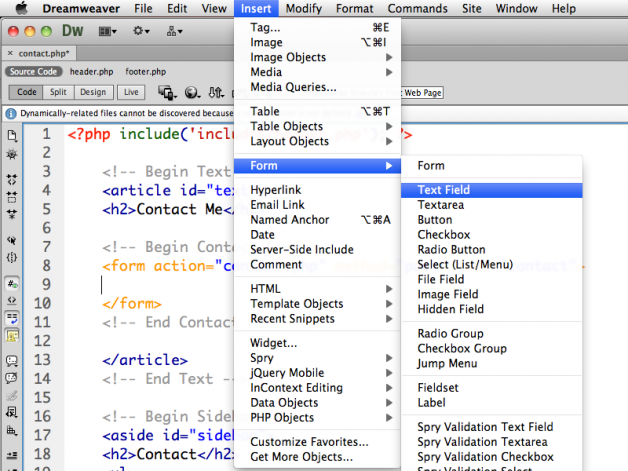Viewport: 628px width, 471px height.
Task: Expand the Image Objects submenu
Action: point(317,57)
